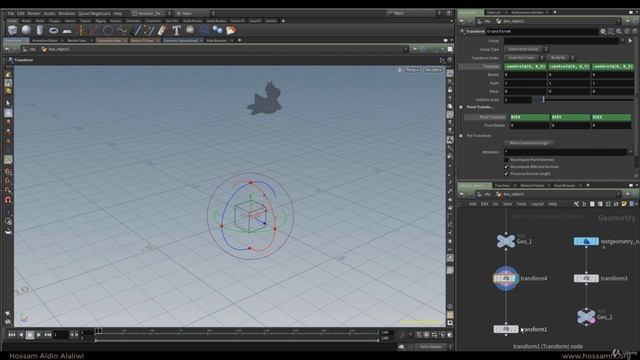Click the parameter search magnifier icon
This screenshot has width=640, height=360.
coord(619,31)
